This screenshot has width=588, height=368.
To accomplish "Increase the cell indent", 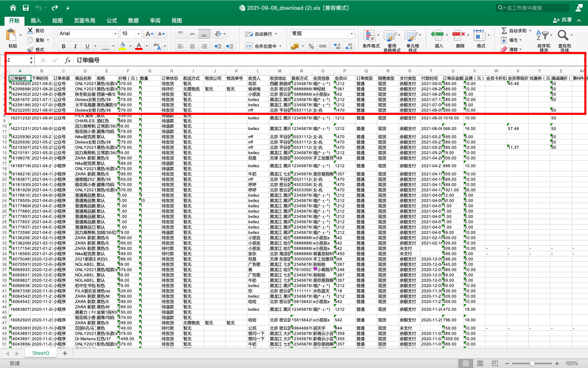I will [x=230, y=46].
